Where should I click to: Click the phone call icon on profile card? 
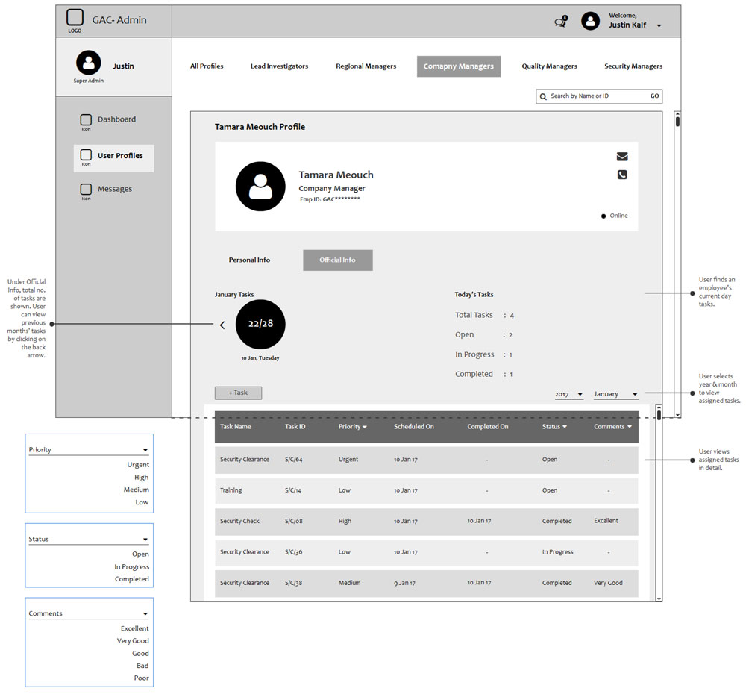(622, 175)
